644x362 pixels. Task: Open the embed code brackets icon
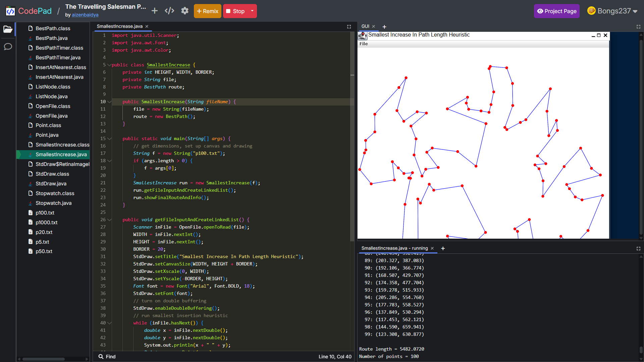point(169,11)
